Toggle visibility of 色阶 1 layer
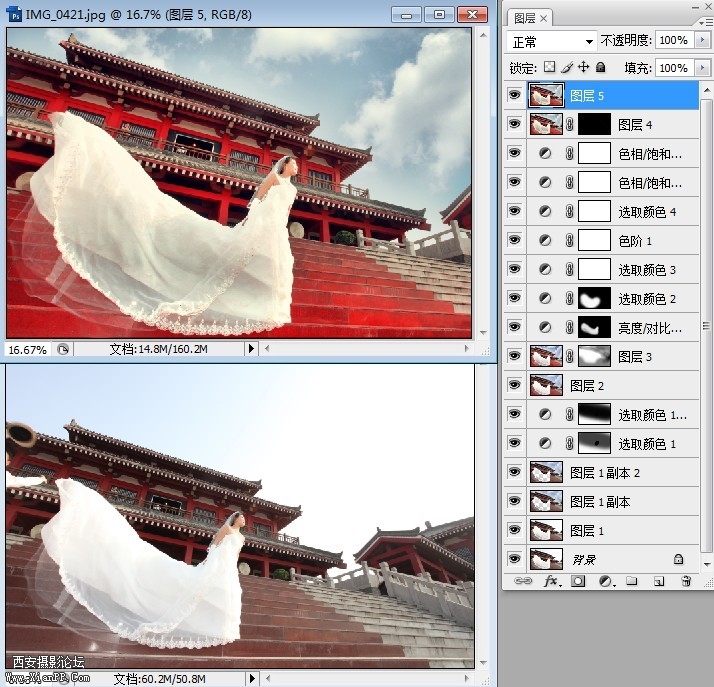Viewport: 714px width, 687px height. click(x=515, y=240)
